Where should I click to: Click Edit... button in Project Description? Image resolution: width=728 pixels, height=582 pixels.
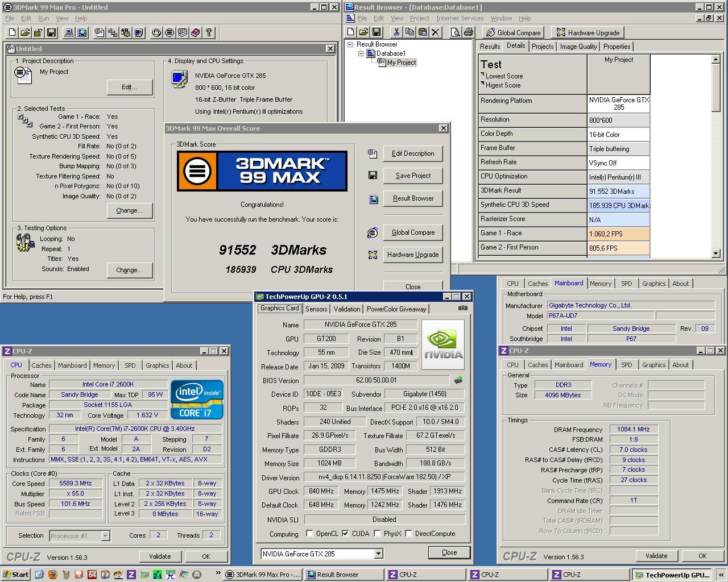pyautogui.click(x=130, y=87)
